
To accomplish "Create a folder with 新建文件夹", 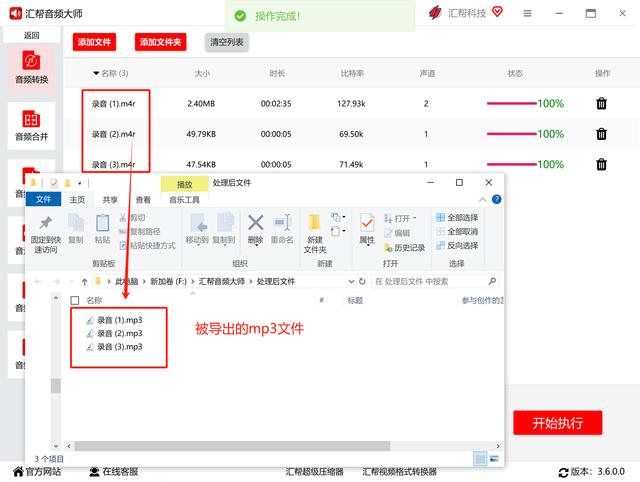I will pos(315,234).
